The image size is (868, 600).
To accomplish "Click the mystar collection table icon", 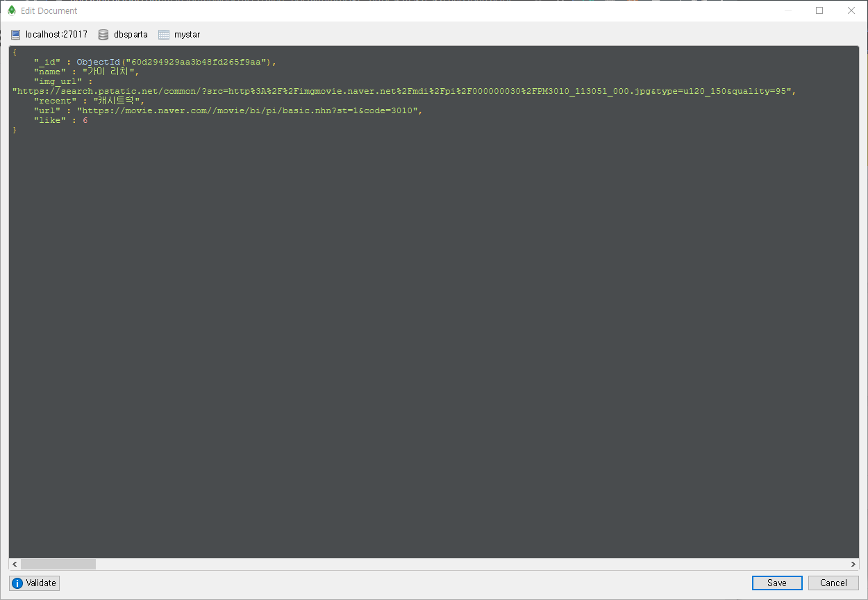I will [164, 34].
